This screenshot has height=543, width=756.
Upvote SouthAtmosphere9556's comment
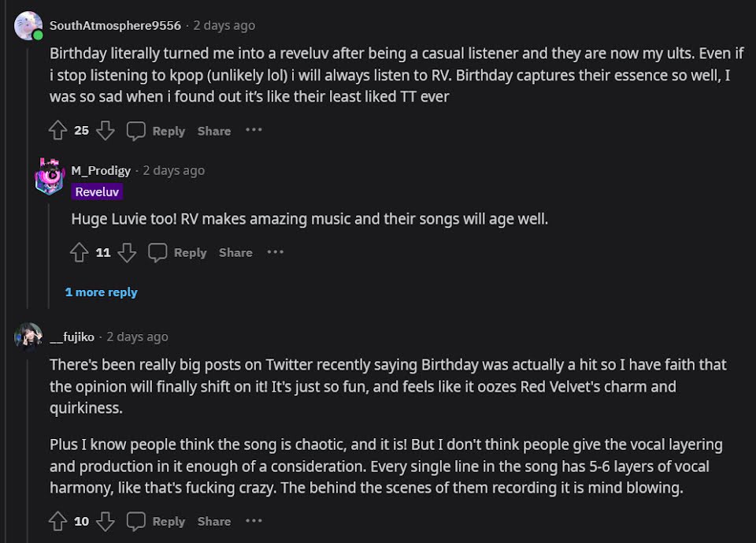click(x=57, y=131)
